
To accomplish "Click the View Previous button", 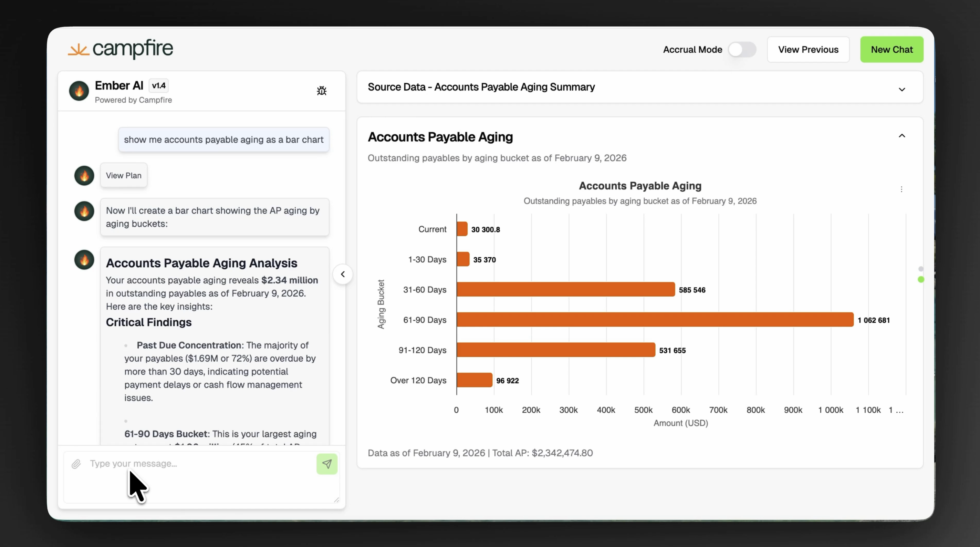I will tap(808, 50).
